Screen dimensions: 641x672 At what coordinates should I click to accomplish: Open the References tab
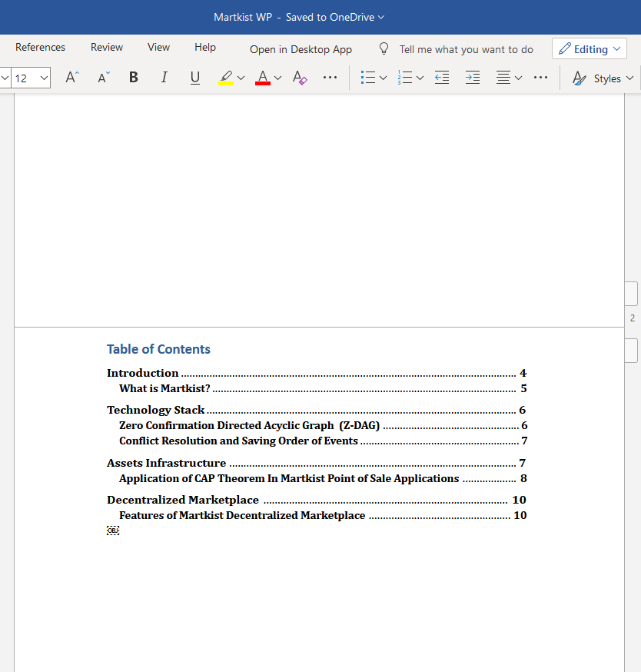tap(40, 47)
